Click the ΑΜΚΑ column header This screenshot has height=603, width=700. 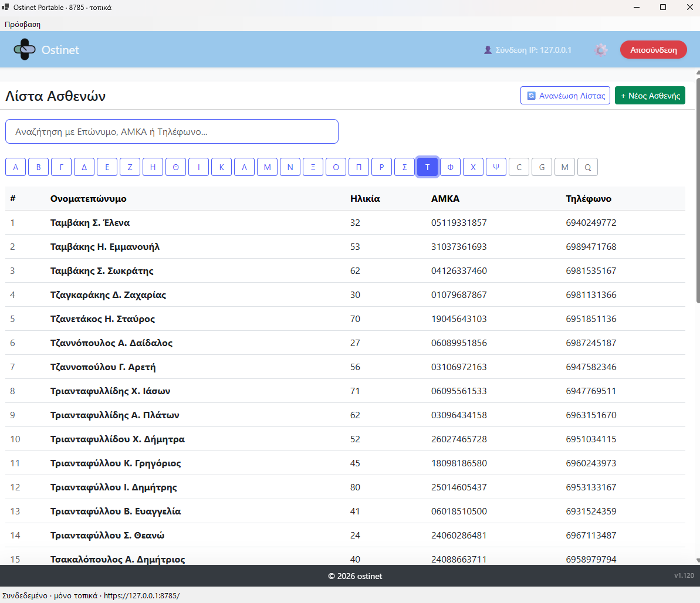tap(445, 199)
